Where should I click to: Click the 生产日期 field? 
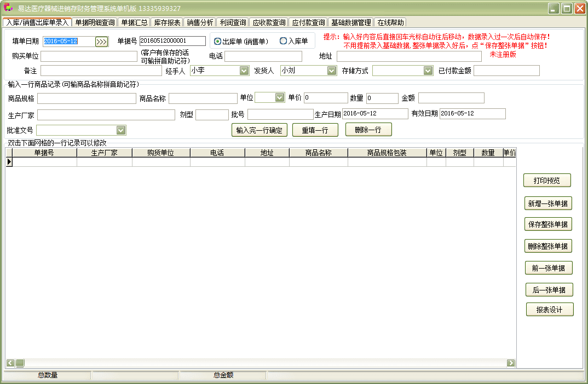[375, 114]
